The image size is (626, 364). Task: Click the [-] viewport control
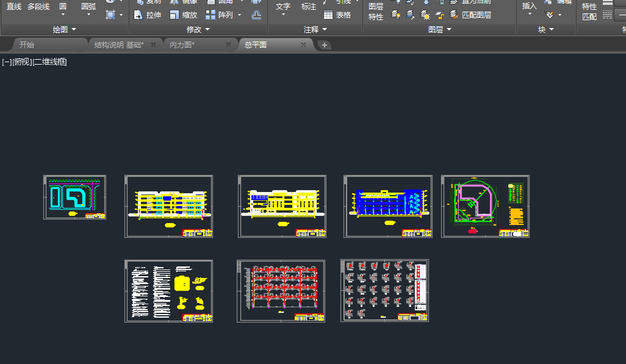7,62
